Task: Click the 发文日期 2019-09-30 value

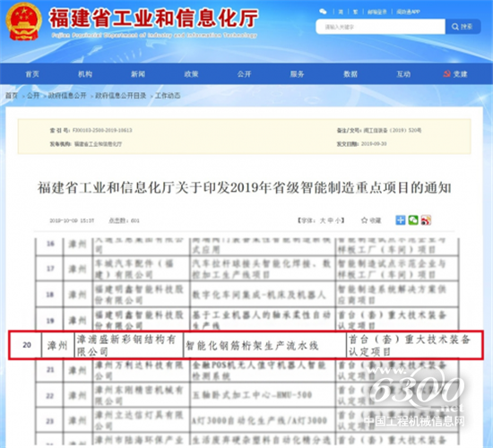Action: tap(374, 143)
